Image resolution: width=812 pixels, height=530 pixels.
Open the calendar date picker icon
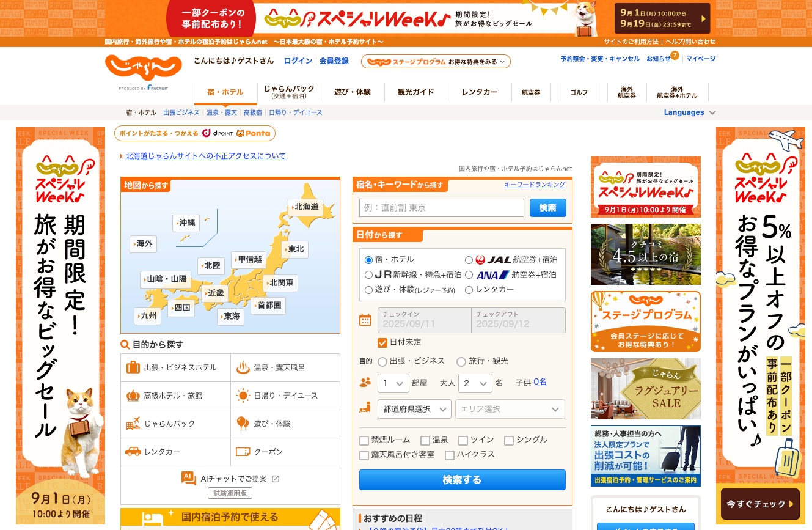click(365, 320)
